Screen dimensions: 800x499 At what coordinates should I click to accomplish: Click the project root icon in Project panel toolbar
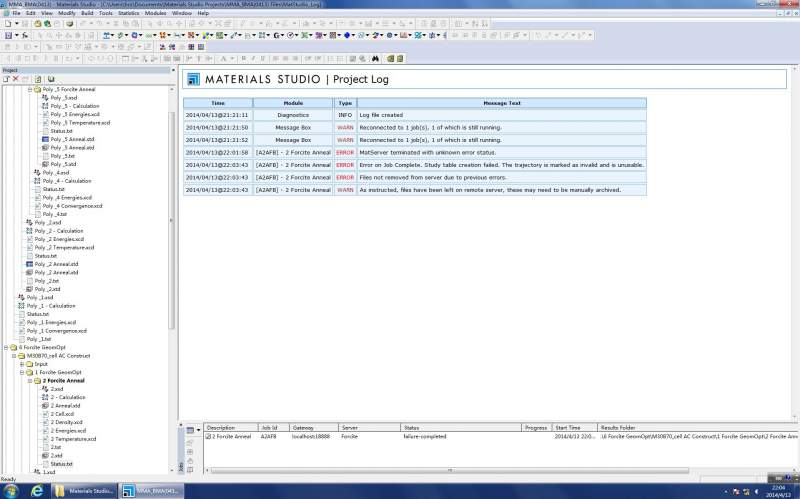click(x=51, y=79)
